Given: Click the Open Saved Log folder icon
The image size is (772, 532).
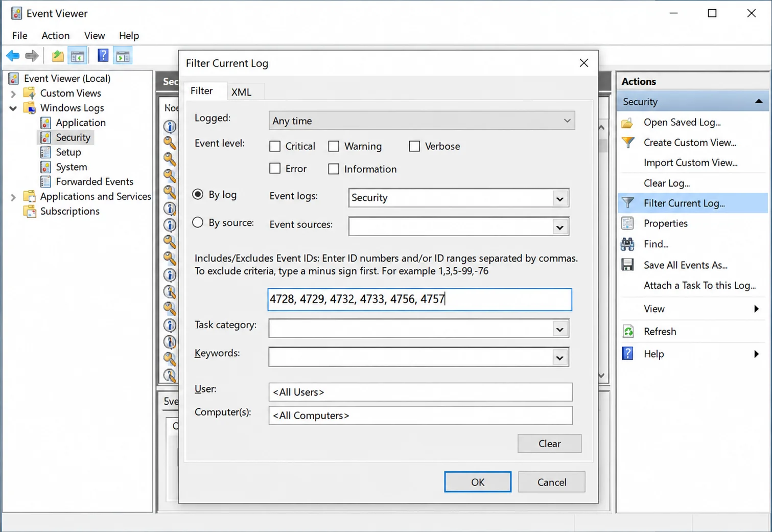Looking at the screenshot, I should point(627,123).
